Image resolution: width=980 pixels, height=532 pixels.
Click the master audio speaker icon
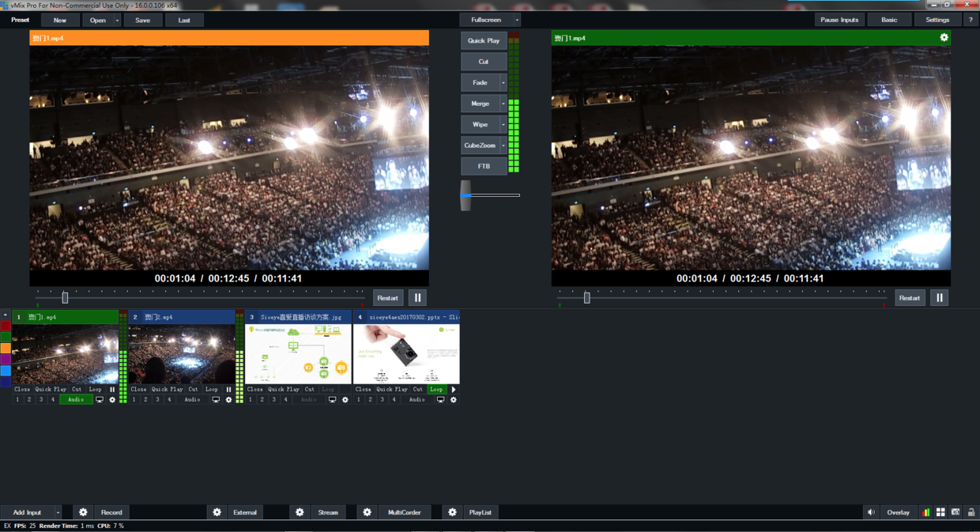coord(871,512)
